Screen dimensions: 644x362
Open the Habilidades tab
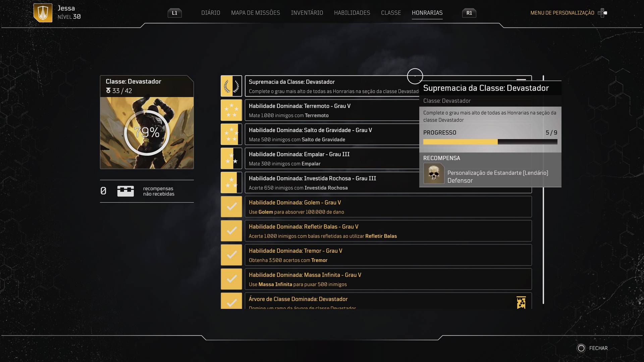(x=352, y=13)
